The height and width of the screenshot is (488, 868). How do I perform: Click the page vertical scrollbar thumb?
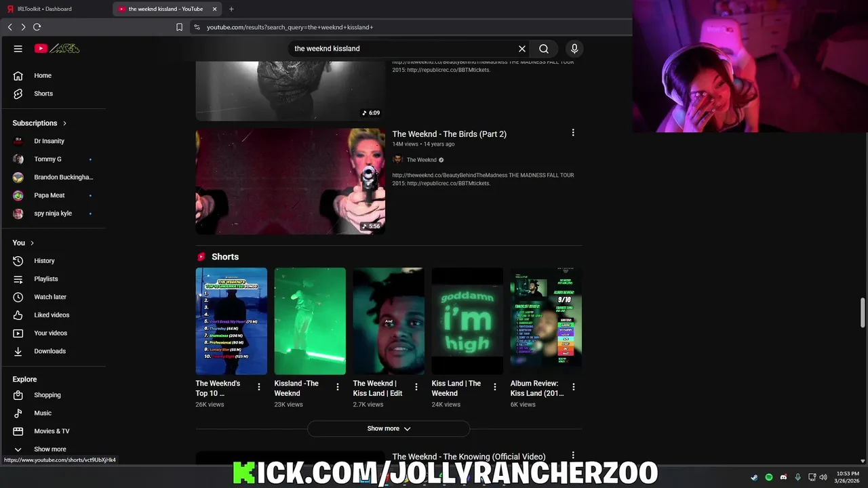click(863, 311)
